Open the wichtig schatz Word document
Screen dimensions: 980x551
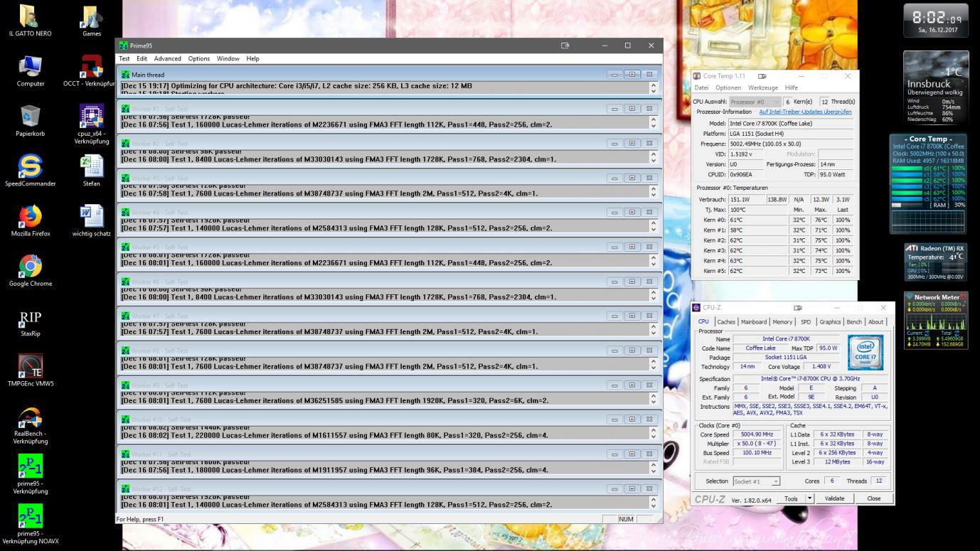(x=92, y=216)
